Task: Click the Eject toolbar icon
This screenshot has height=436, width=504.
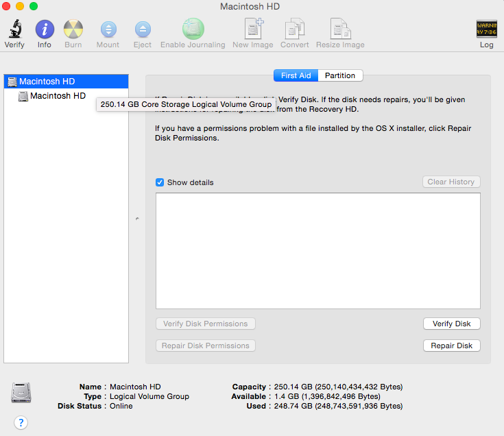Action: [143, 29]
